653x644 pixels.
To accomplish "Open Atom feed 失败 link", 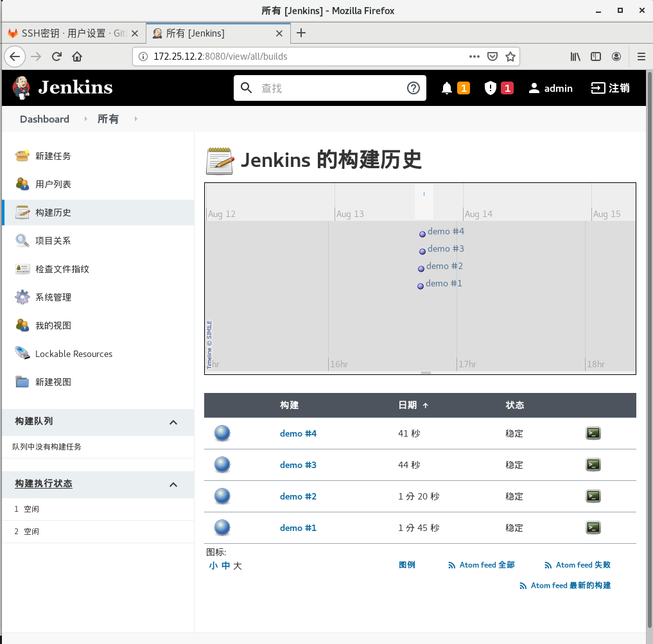I will click(x=578, y=565).
